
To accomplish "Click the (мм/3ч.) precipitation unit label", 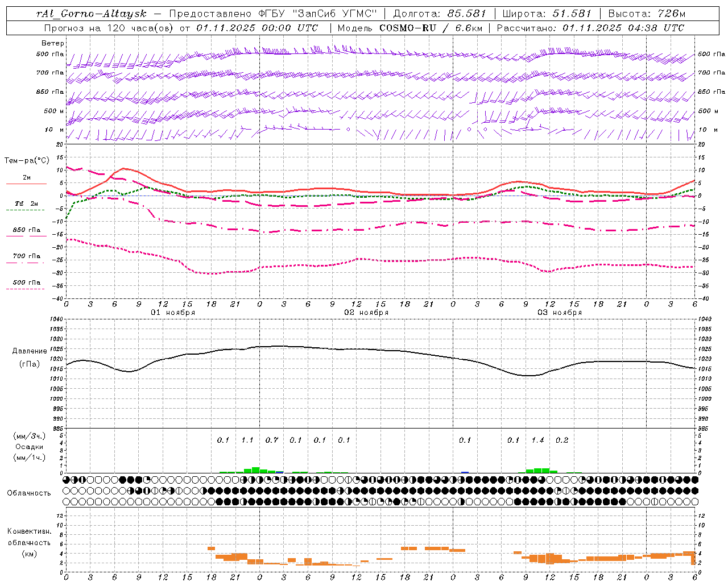I will tap(30, 436).
